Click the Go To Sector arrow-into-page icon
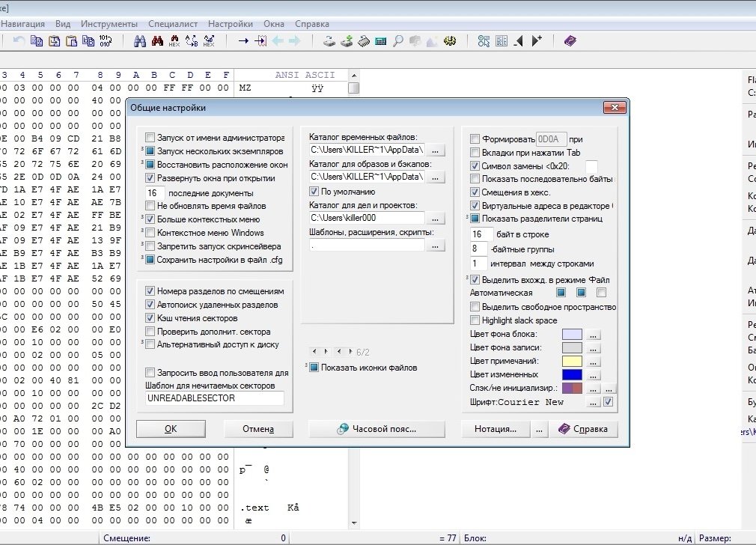 click(260, 41)
